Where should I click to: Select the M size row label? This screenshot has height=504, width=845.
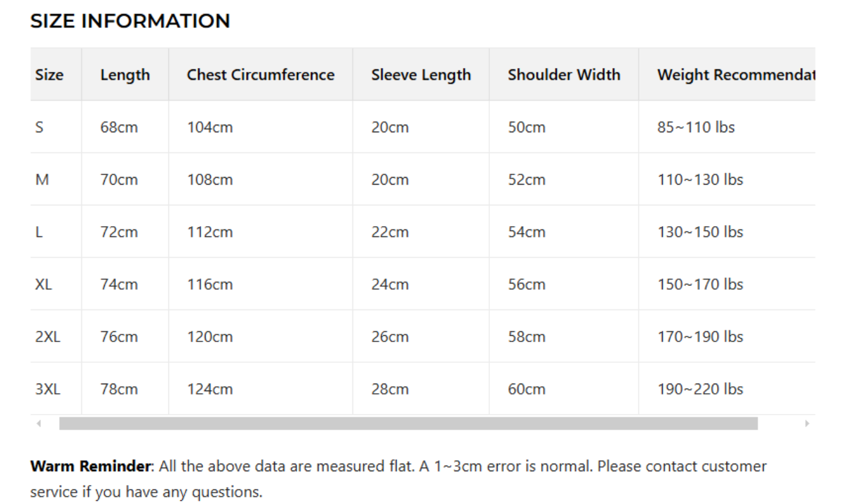(42, 180)
